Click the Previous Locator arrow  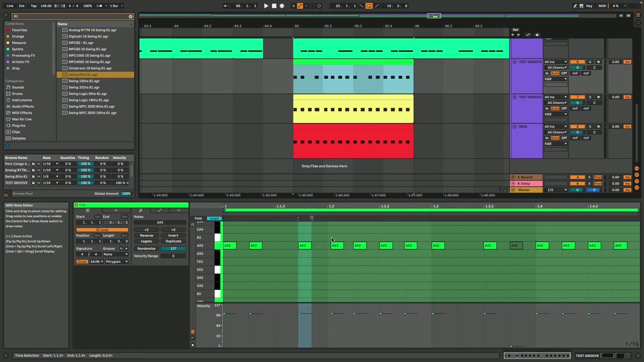point(513,35)
